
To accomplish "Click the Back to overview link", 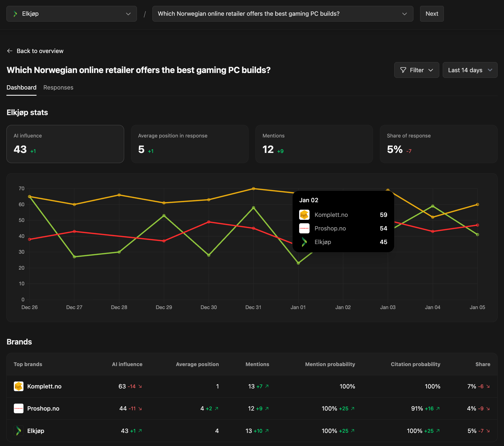I will [40, 51].
